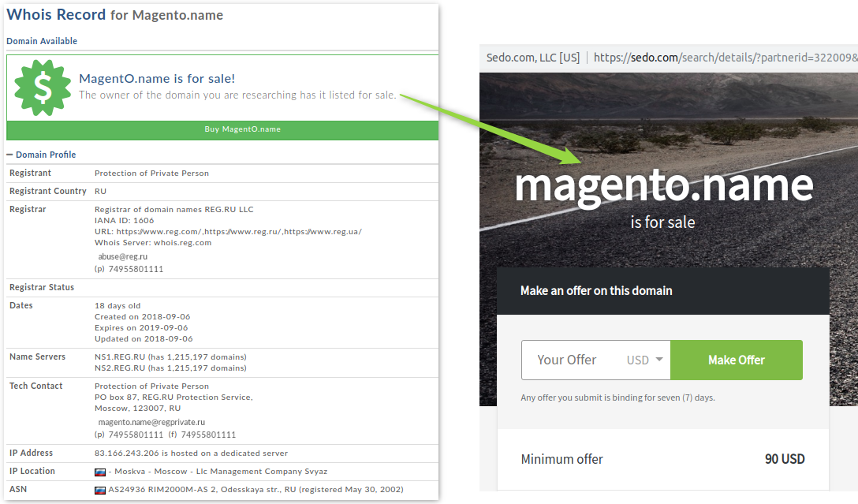Click the large magento.name title on Sedo page
Image resolution: width=858 pixels, height=504 pixels.
(x=662, y=184)
